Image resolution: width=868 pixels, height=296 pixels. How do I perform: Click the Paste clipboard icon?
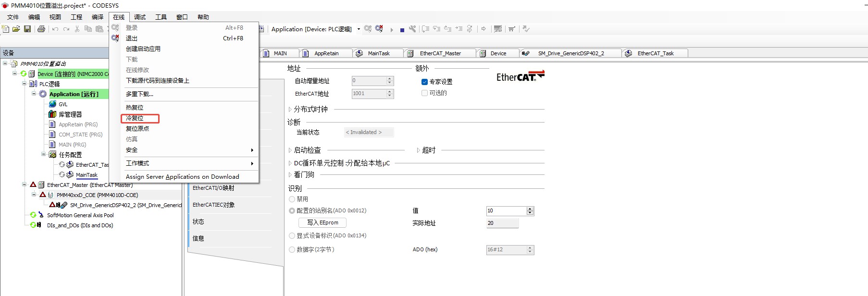(x=99, y=29)
